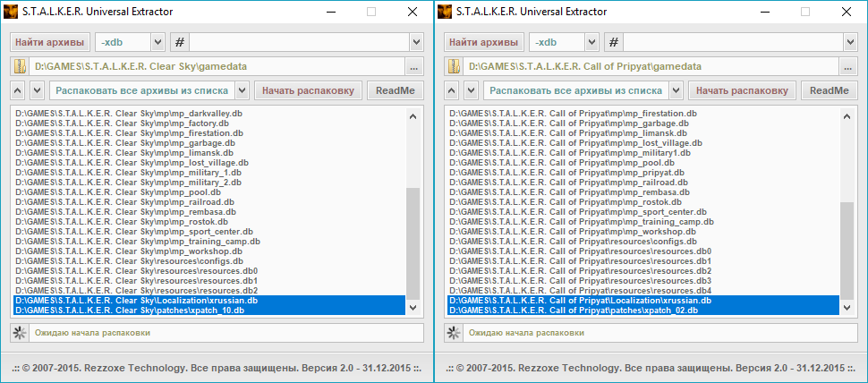Select Call of Pripyat mp_pripyat.db entry
Screen dimensions: 868x383
[x=642, y=173]
